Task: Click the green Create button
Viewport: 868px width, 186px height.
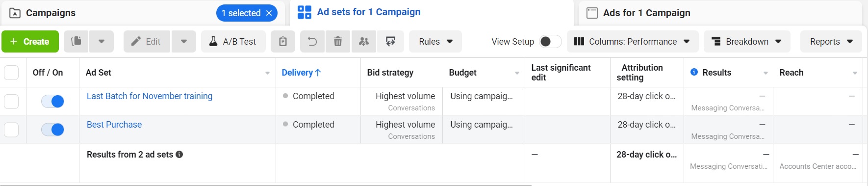Action: point(30,42)
